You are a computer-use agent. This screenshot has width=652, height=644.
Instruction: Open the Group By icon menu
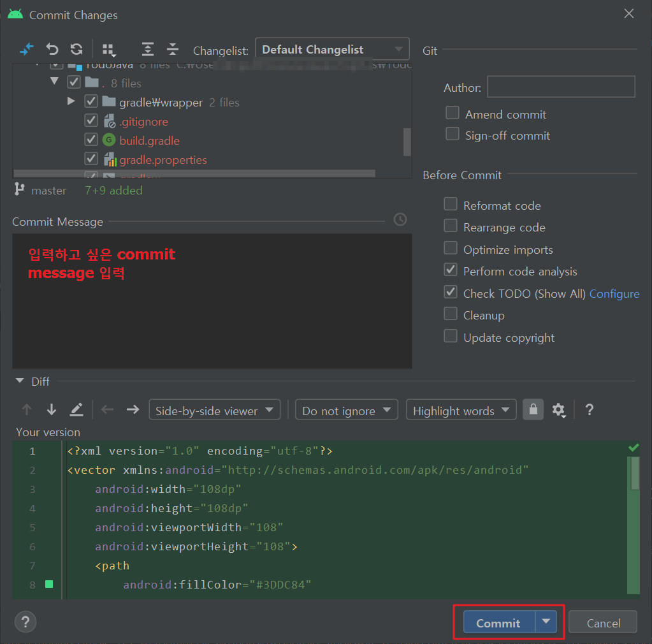click(109, 50)
